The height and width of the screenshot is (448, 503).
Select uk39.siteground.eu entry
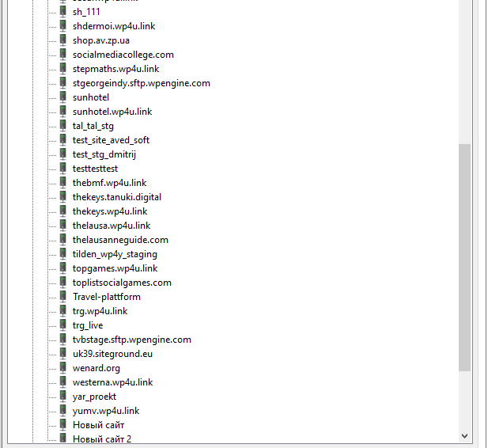coord(112,354)
